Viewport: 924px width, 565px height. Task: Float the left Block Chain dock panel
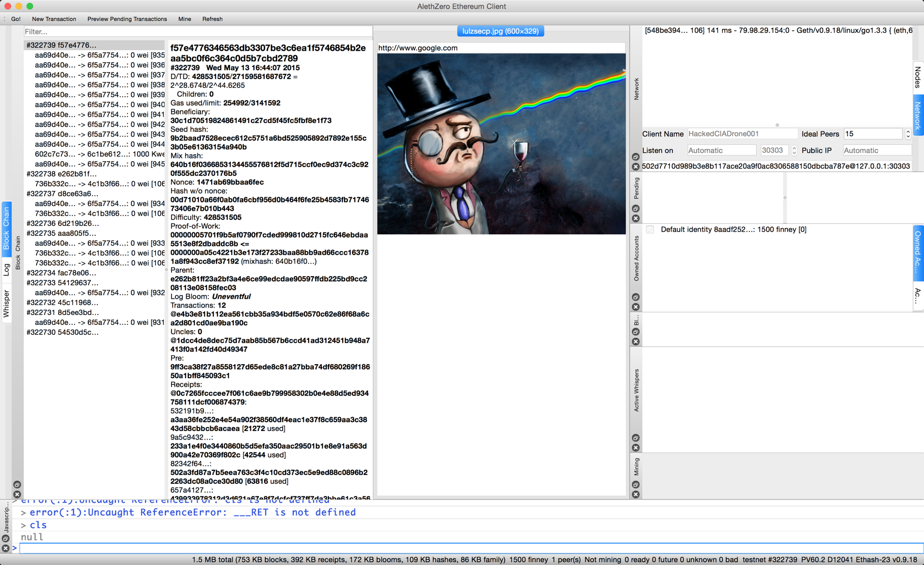(17, 484)
